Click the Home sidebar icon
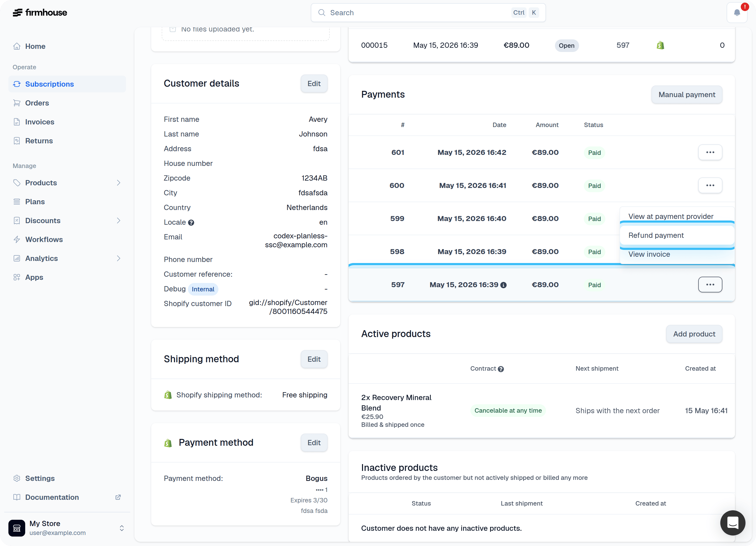Screen dimensions: 756x546 point(17,46)
